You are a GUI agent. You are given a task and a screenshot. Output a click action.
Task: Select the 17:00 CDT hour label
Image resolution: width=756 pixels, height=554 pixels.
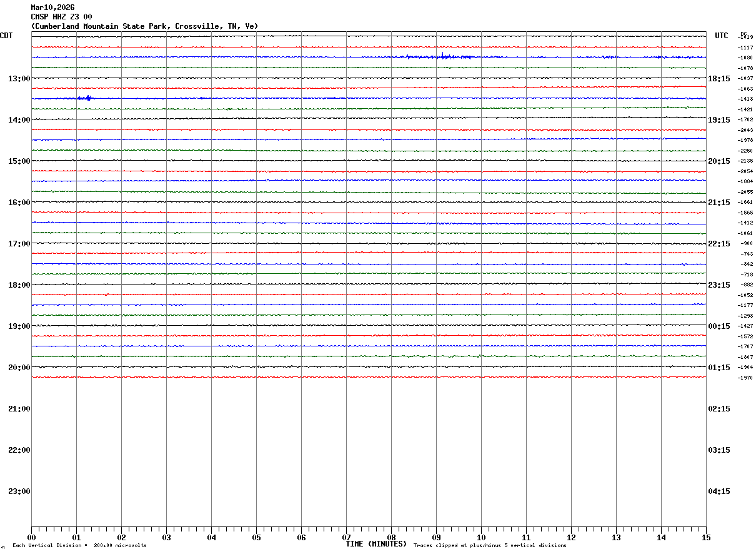(x=19, y=244)
